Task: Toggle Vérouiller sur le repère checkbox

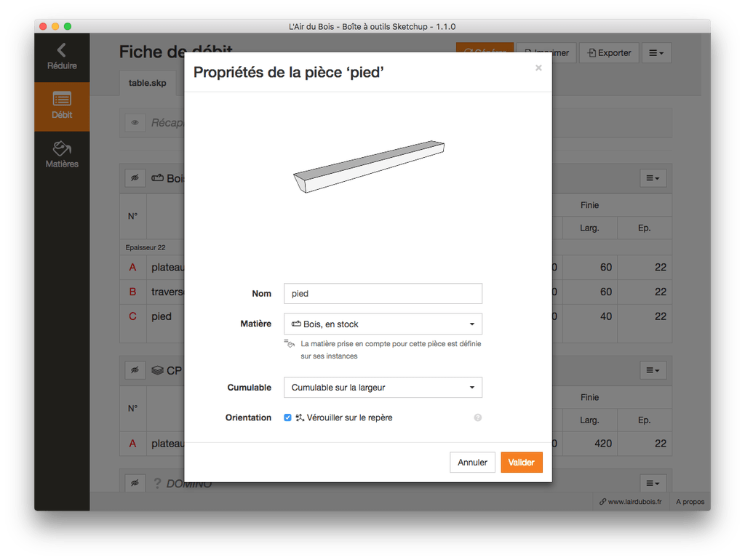Action: [287, 417]
